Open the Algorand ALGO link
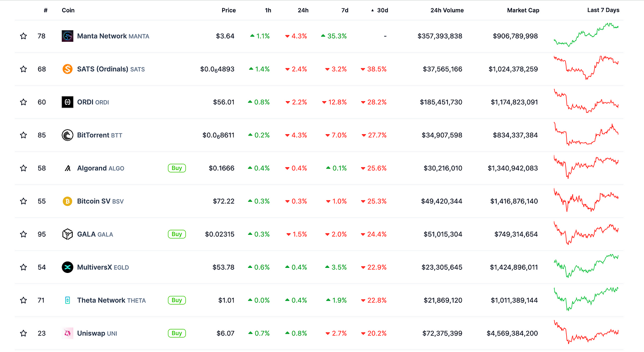This screenshot has width=644, height=352. pyautogui.click(x=101, y=168)
